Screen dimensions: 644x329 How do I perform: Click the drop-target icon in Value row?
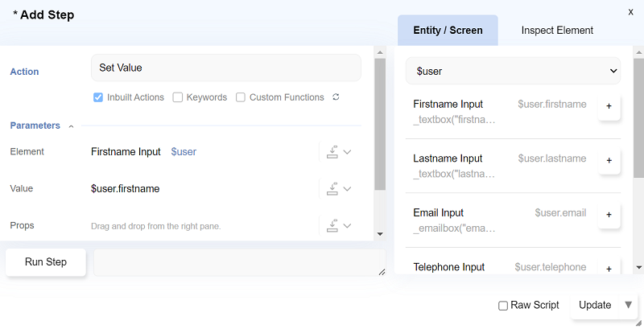tap(332, 189)
